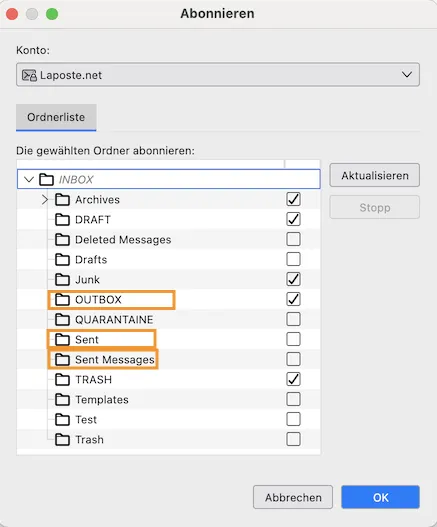
Task: Expand the Archives subfolder
Action: pyautogui.click(x=45, y=199)
